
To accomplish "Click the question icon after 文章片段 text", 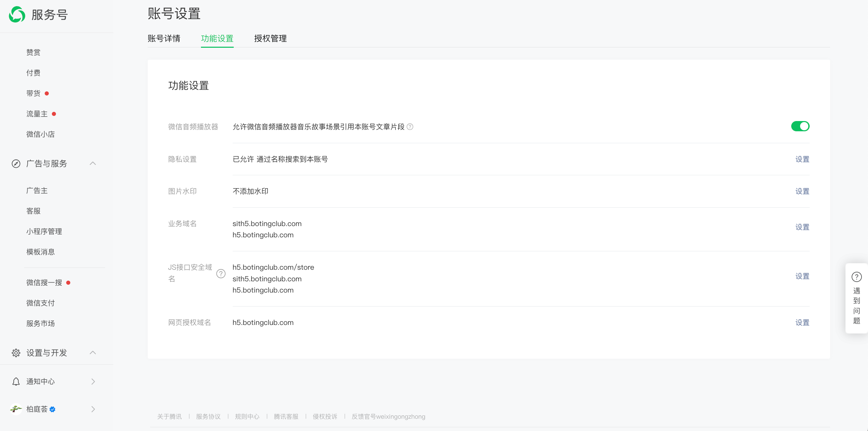I will (410, 127).
